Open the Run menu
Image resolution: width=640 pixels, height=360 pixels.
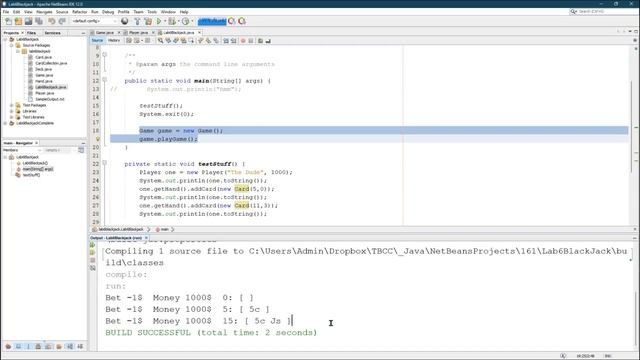pos(95,12)
